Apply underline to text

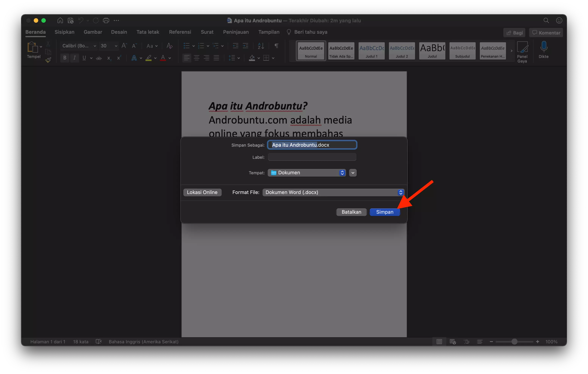pyautogui.click(x=84, y=58)
